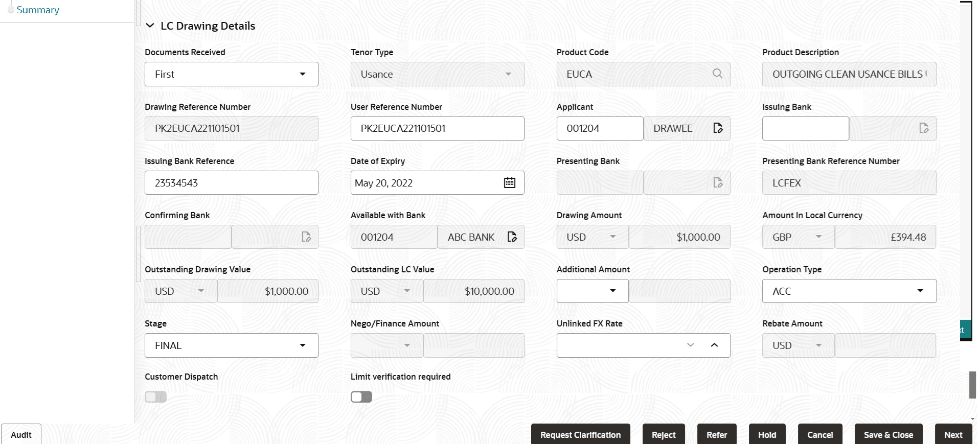This screenshot has height=444, width=980.
Task: Decrease the Unlinked FX Rate value
Action: point(691,345)
